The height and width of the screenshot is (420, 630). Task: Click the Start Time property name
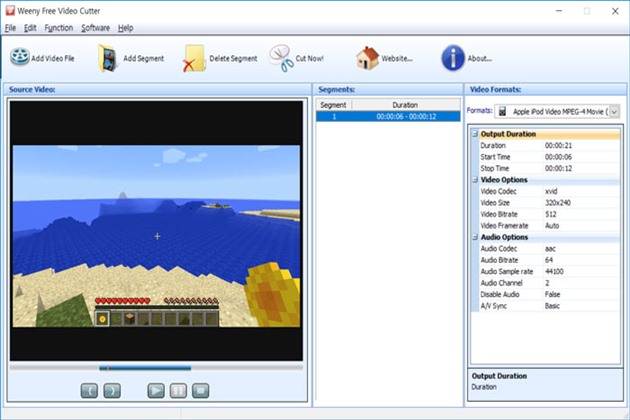(x=495, y=157)
